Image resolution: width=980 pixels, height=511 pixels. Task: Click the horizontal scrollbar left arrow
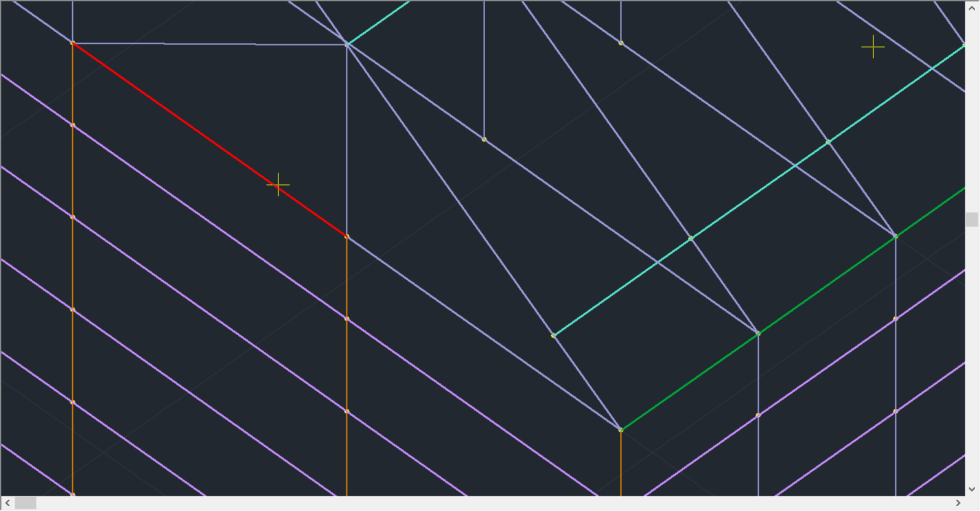tap(7, 503)
